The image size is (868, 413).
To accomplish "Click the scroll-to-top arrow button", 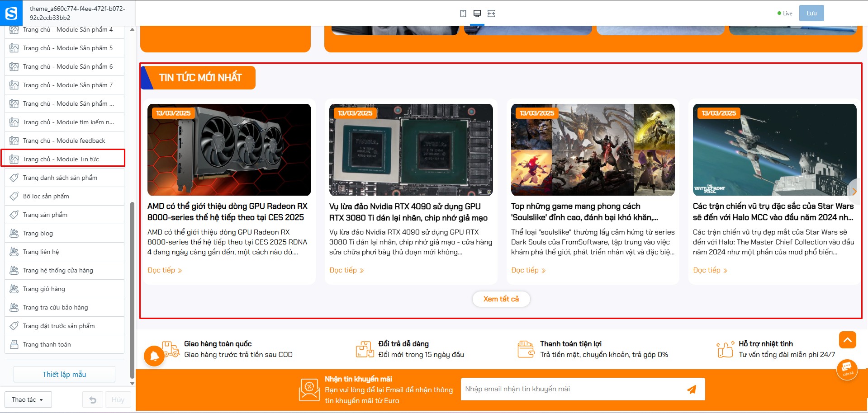I will point(848,339).
